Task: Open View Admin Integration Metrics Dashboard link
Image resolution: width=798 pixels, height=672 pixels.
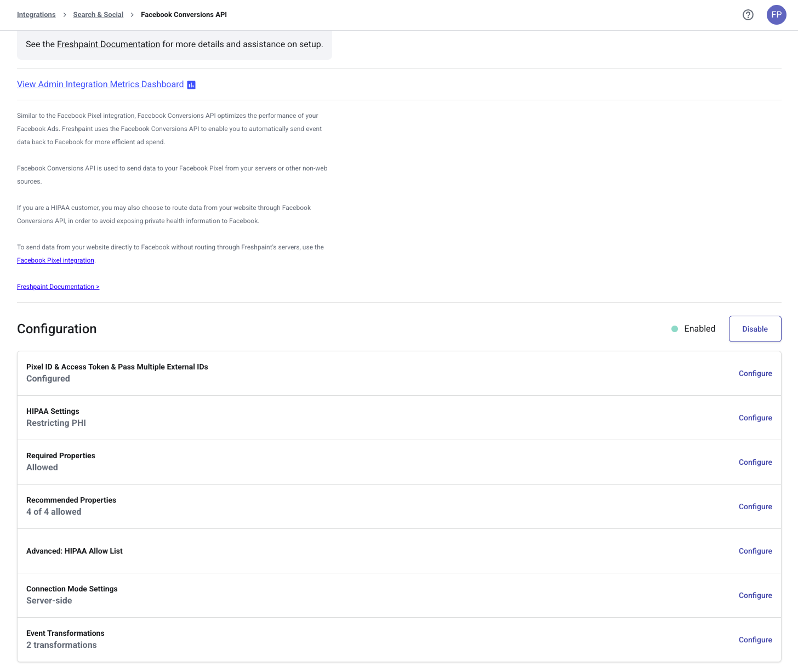Action: coord(100,84)
